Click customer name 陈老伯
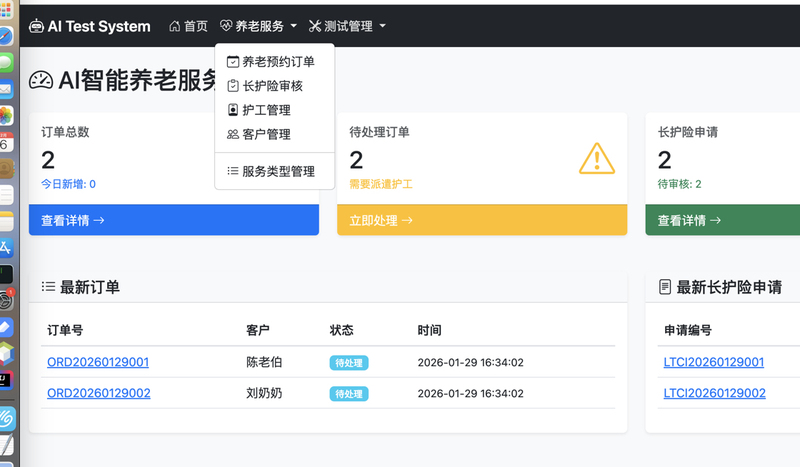The height and width of the screenshot is (467, 800). [264, 362]
